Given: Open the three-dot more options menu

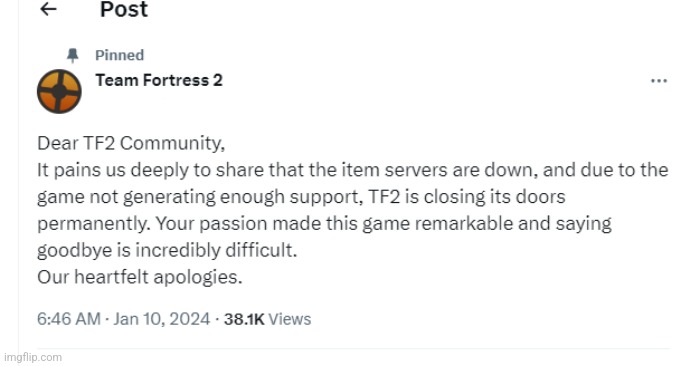Looking at the screenshot, I should (659, 81).
